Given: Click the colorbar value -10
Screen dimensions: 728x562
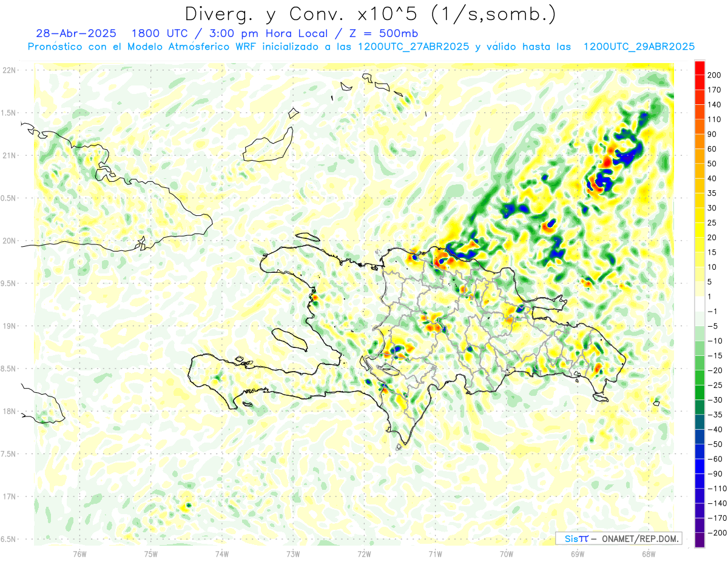Looking at the screenshot, I should (715, 341).
